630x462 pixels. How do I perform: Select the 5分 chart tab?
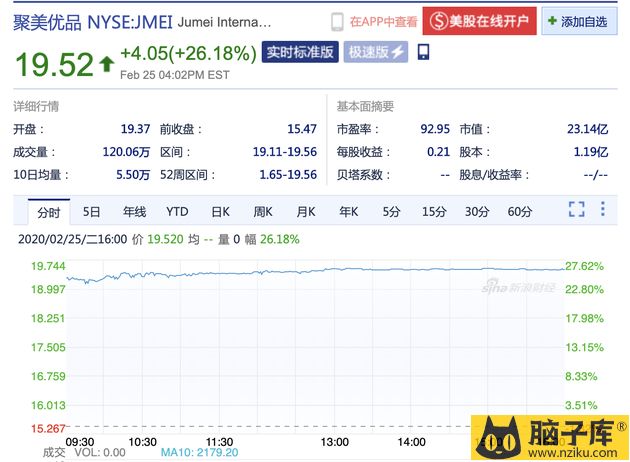point(391,212)
